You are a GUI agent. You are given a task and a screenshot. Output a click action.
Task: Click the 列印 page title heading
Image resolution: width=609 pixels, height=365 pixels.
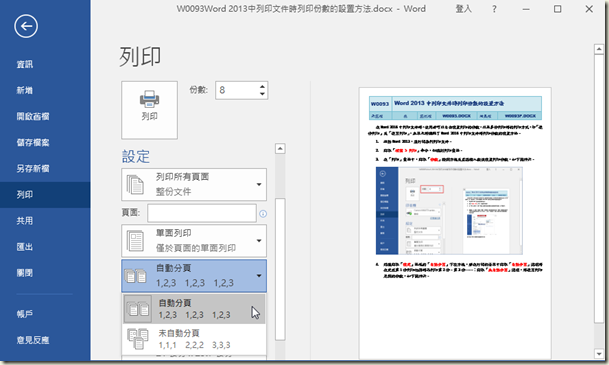click(x=140, y=57)
